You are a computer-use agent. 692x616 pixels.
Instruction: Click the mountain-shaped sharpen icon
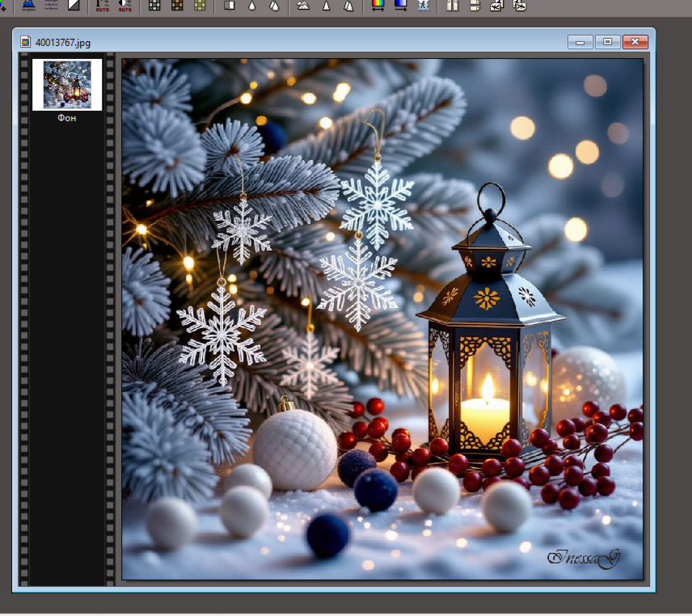point(303,5)
